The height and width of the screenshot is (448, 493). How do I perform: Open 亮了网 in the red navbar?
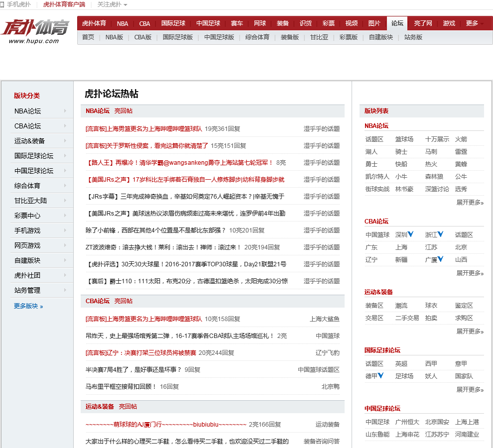pos(423,23)
